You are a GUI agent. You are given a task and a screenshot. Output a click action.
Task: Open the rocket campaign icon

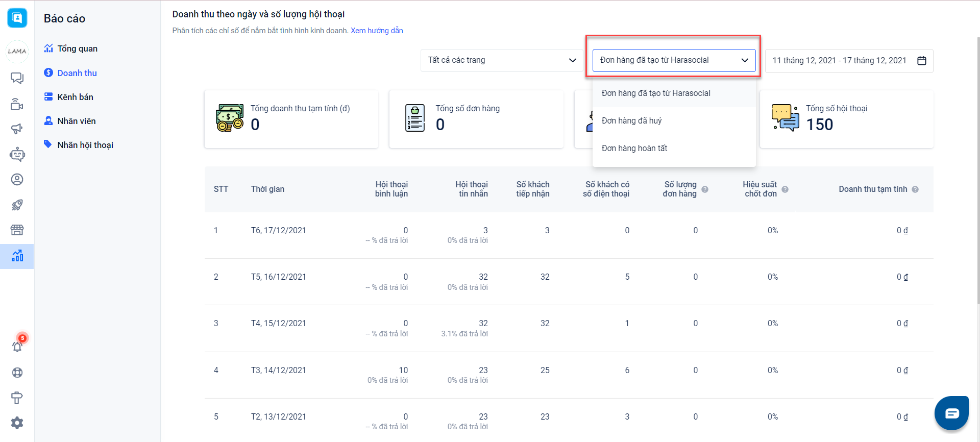pyautogui.click(x=17, y=205)
